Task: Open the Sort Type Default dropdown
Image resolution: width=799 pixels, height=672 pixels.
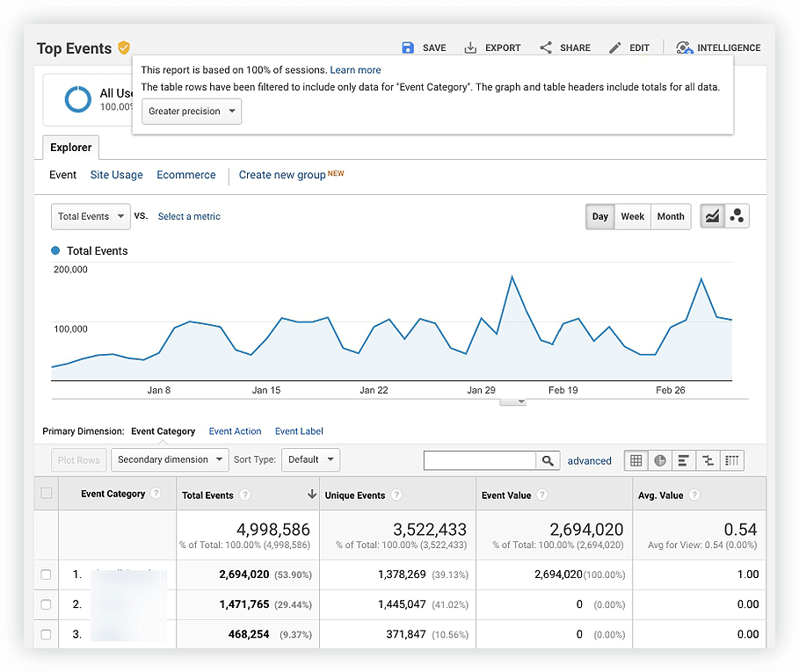Action: (310, 459)
